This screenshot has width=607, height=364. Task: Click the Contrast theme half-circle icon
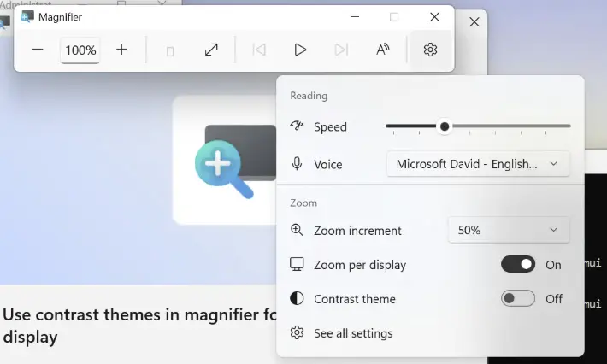[x=297, y=298]
